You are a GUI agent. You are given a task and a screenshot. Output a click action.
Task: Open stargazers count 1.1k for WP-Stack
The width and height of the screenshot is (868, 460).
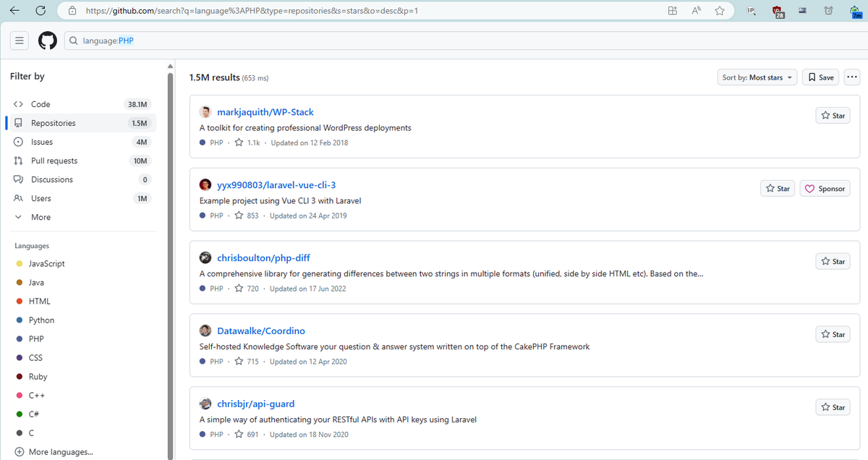pyautogui.click(x=247, y=142)
